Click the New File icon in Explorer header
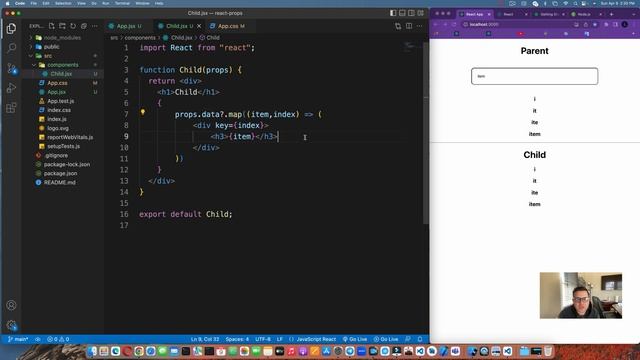Viewport: 640px width, 360px height. point(51,26)
